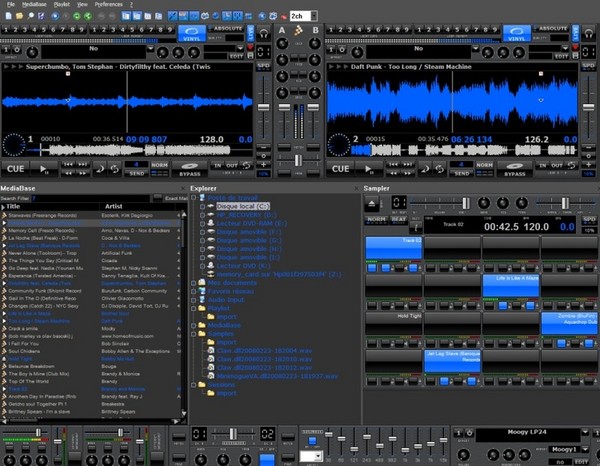This screenshot has height=466, width=600.
Task: Open the MediaBase menu
Action: coord(34,4)
